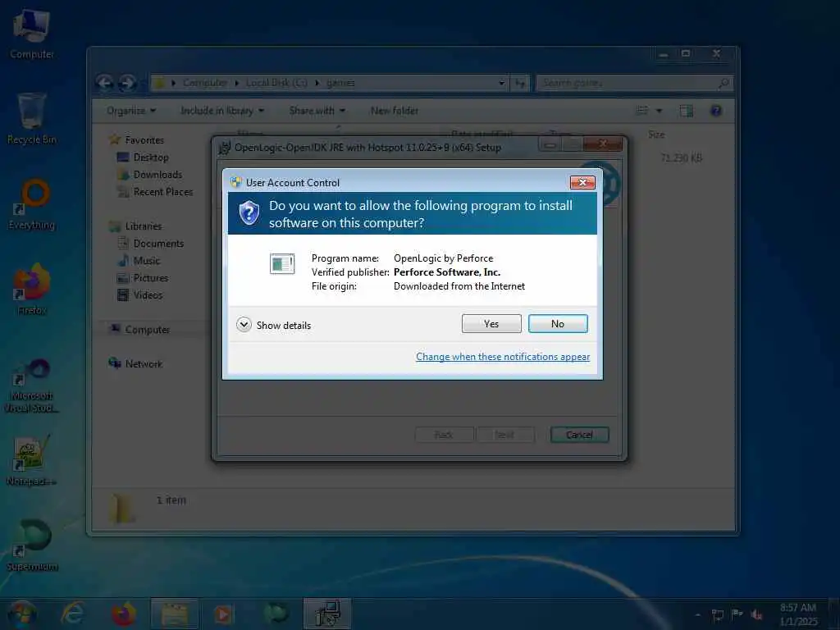Select Libraries in Explorer navigation pane

[x=143, y=226]
